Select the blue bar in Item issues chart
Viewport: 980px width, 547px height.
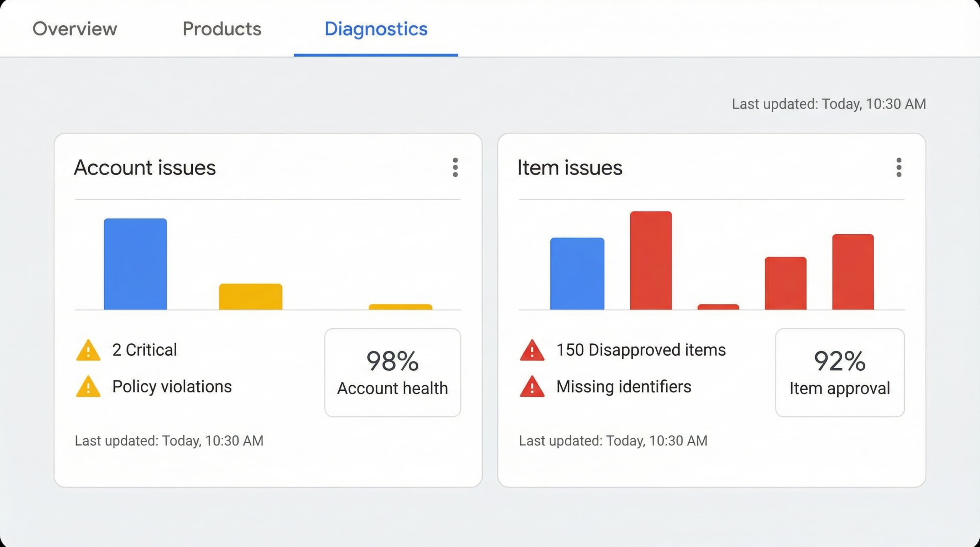pyautogui.click(x=577, y=274)
